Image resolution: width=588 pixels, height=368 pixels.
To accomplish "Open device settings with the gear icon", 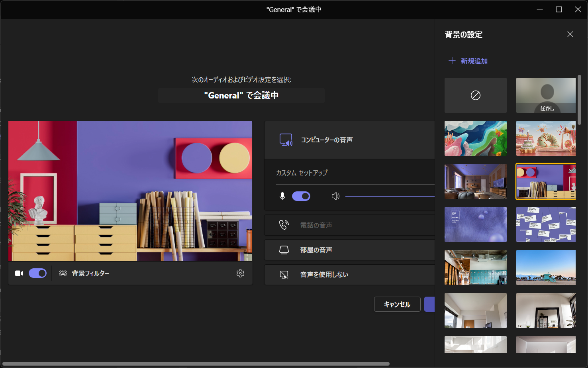I will 240,273.
